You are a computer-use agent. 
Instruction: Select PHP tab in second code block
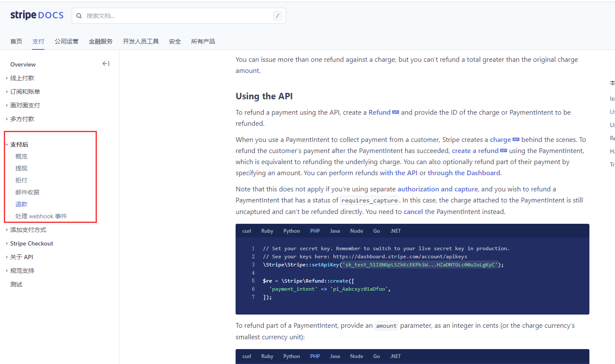click(315, 356)
